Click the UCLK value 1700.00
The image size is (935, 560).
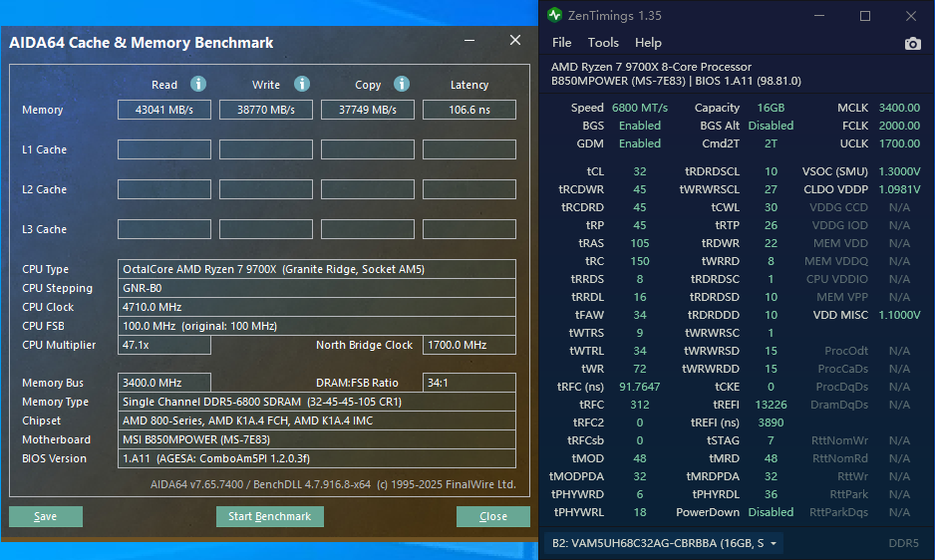[899, 143]
